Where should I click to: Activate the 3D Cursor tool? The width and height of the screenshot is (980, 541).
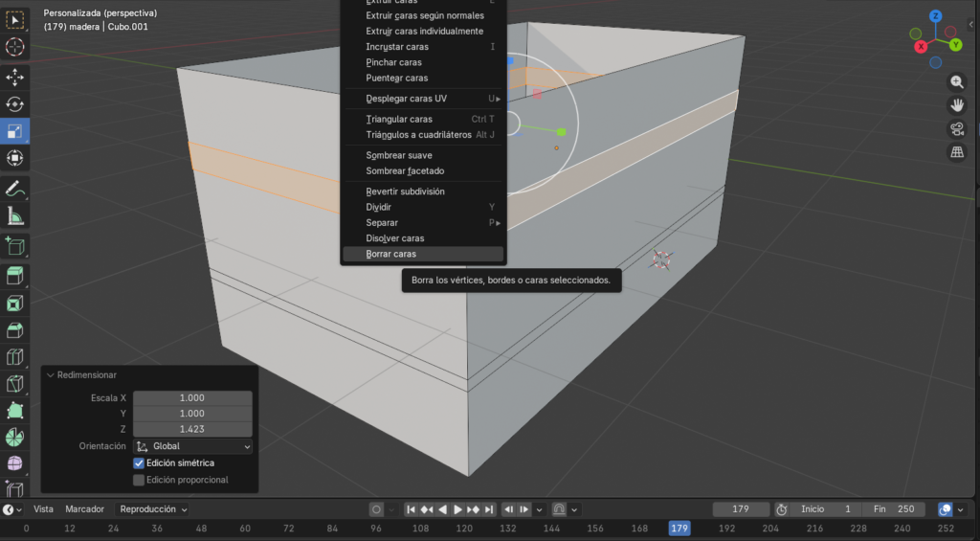coord(15,47)
